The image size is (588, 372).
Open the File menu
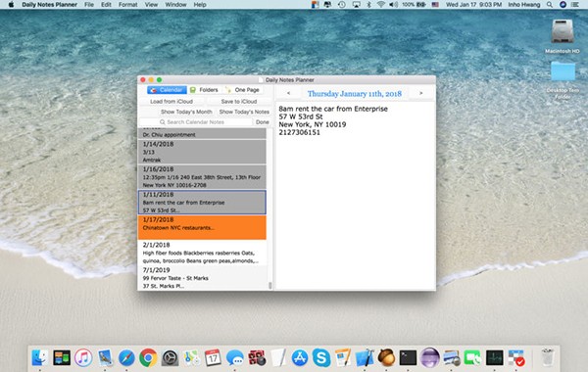pos(89,5)
